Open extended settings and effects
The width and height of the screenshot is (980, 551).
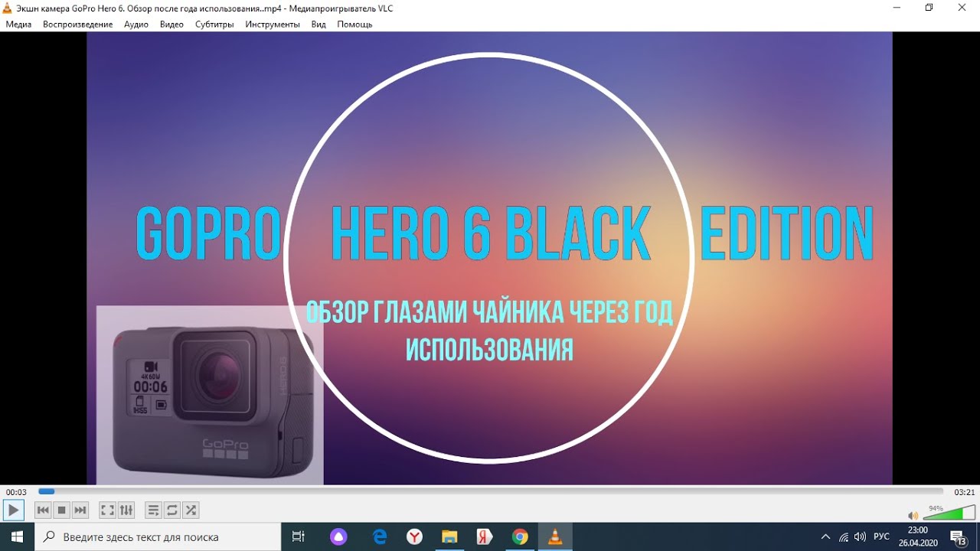[126, 510]
